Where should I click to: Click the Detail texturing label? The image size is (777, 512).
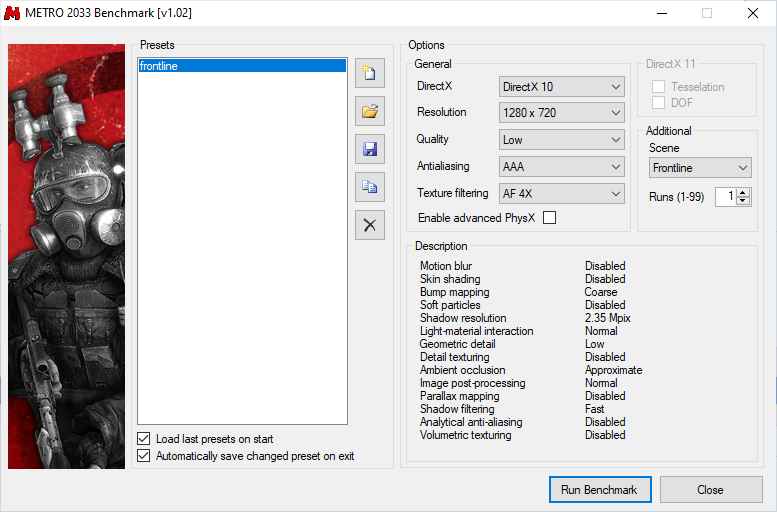pyautogui.click(x=454, y=357)
